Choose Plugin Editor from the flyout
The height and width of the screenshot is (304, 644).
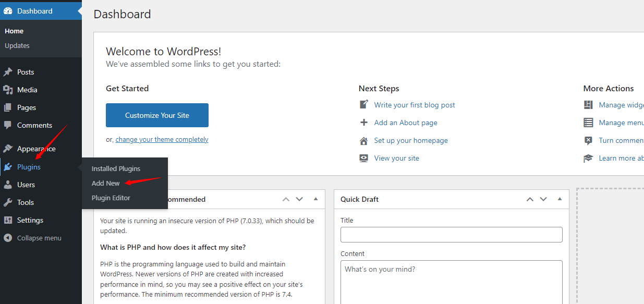(x=111, y=198)
